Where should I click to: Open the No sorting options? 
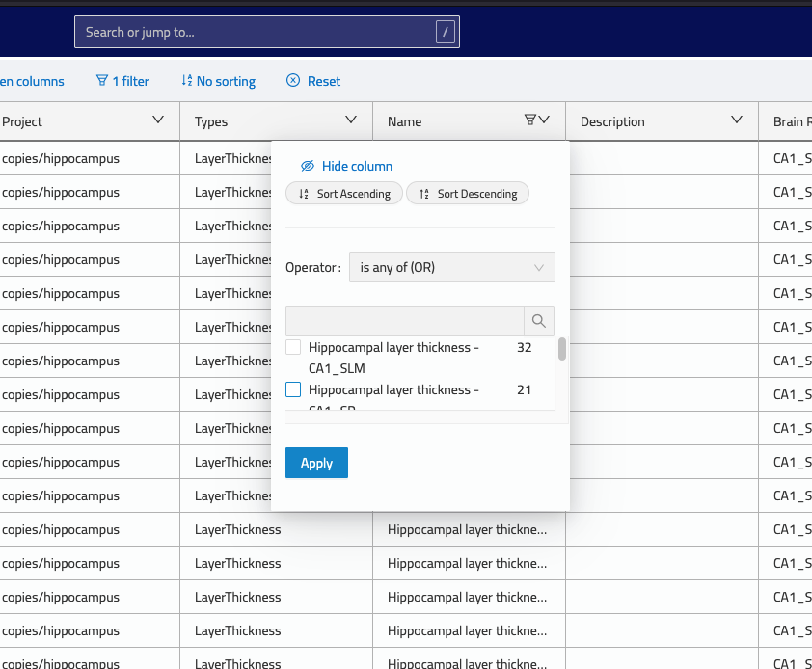(x=219, y=81)
